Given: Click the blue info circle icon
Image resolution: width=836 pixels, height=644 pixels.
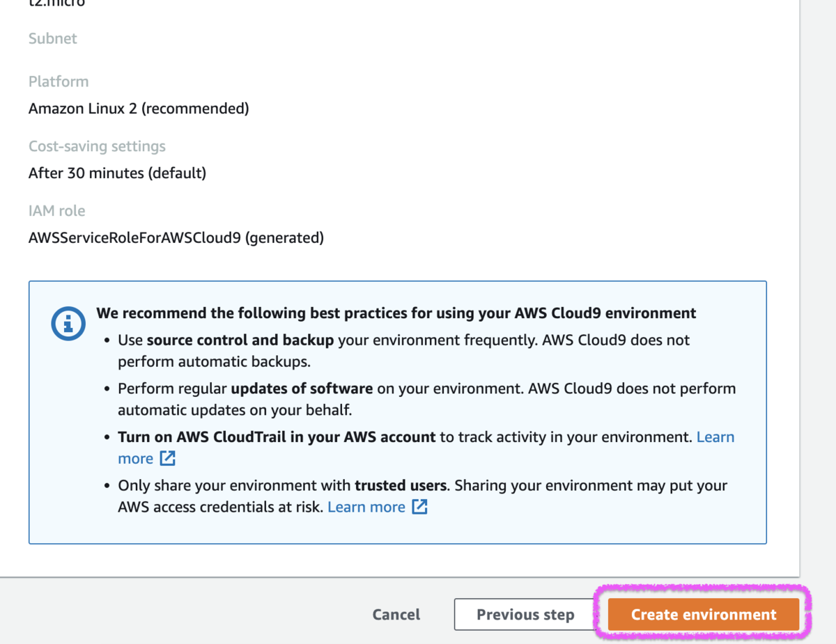Looking at the screenshot, I should tap(68, 324).
